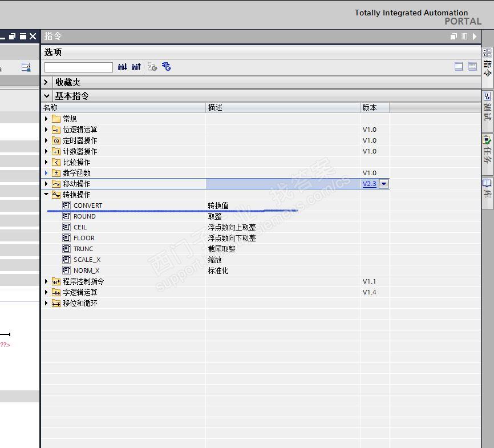Screen dimensions: 494x448
Task: Click the V1.4 version of 字逻辑运算
Action: (369, 292)
